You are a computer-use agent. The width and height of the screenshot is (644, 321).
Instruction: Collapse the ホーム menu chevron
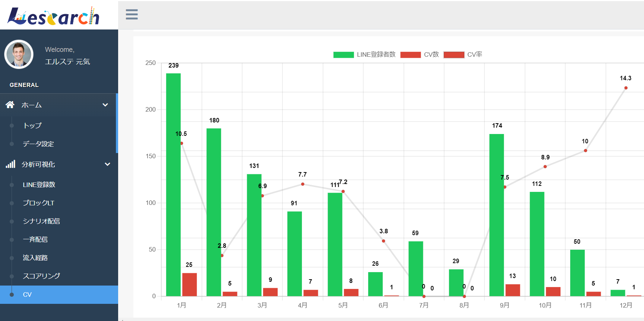(105, 105)
